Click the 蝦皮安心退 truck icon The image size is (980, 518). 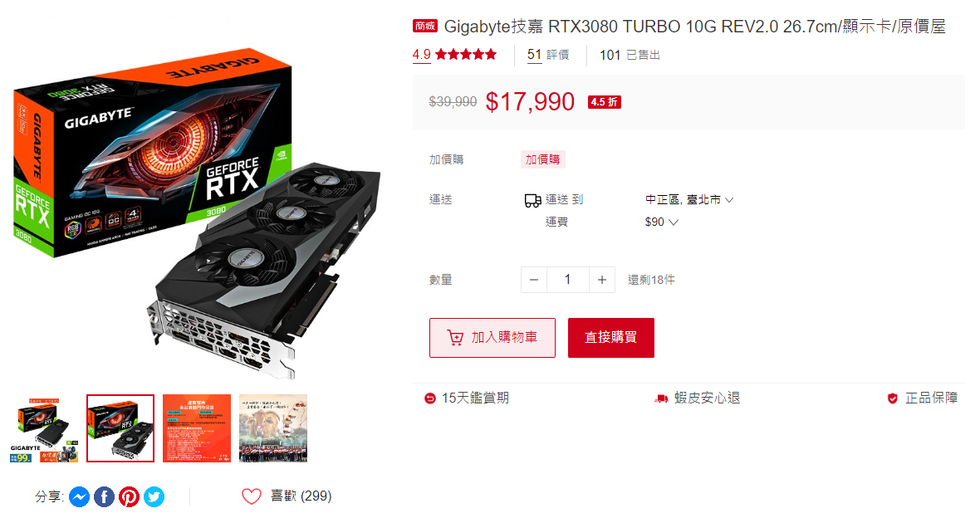(661, 398)
